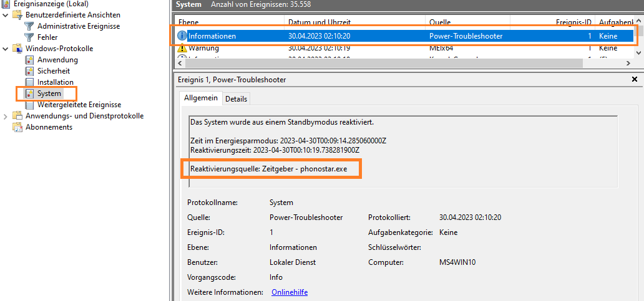Image resolution: width=644 pixels, height=301 pixels.
Task: Click the Protokollname value 'System'
Action: pos(281,203)
